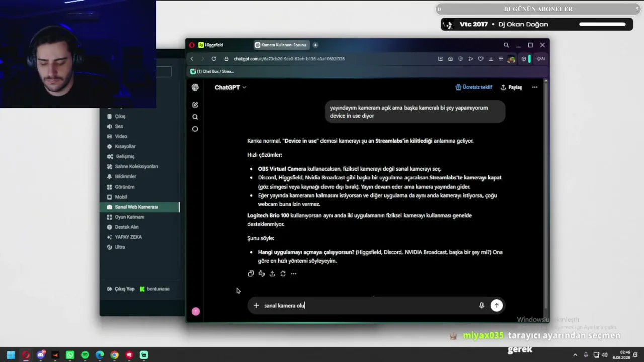Image resolution: width=644 pixels, height=362 pixels.
Task: Open the pink user profile avatar
Action: point(196,312)
